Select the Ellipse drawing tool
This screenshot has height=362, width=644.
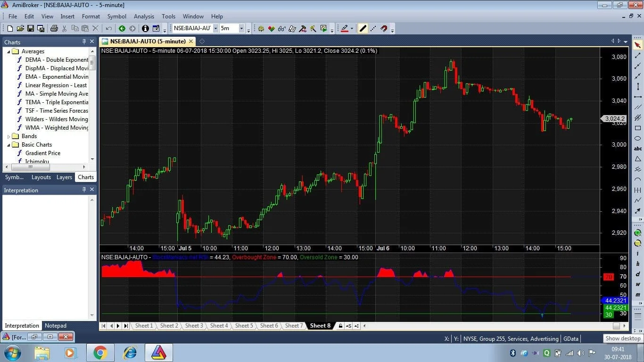click(638, 139)
